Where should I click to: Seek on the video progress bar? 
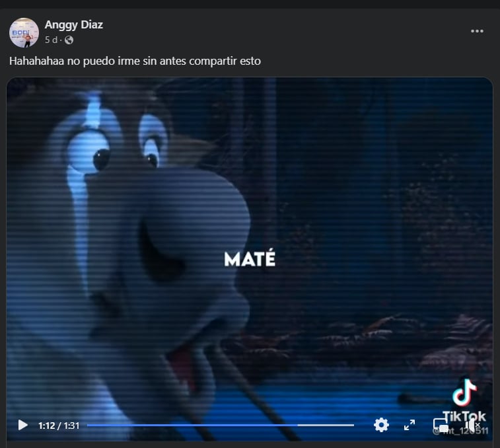click(x=221, y=425)
